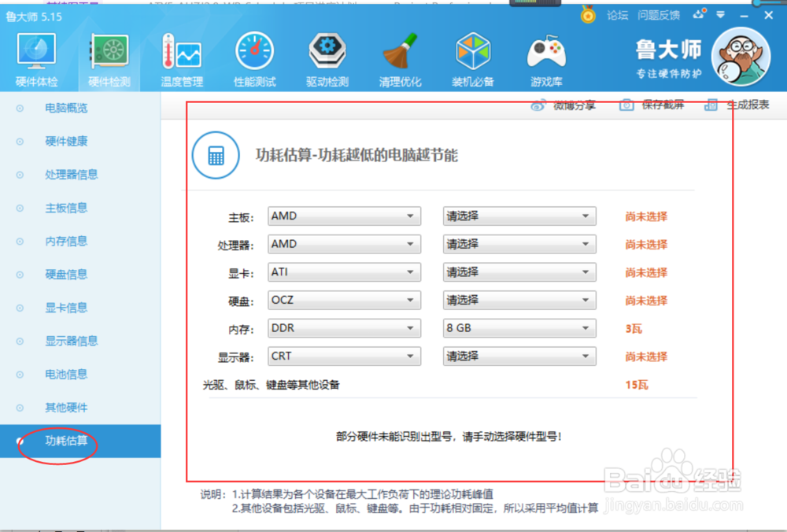787x532 pixels.
Task: Click the calculator icon beside 功耗估算 heading
Action: pos(216,156)
